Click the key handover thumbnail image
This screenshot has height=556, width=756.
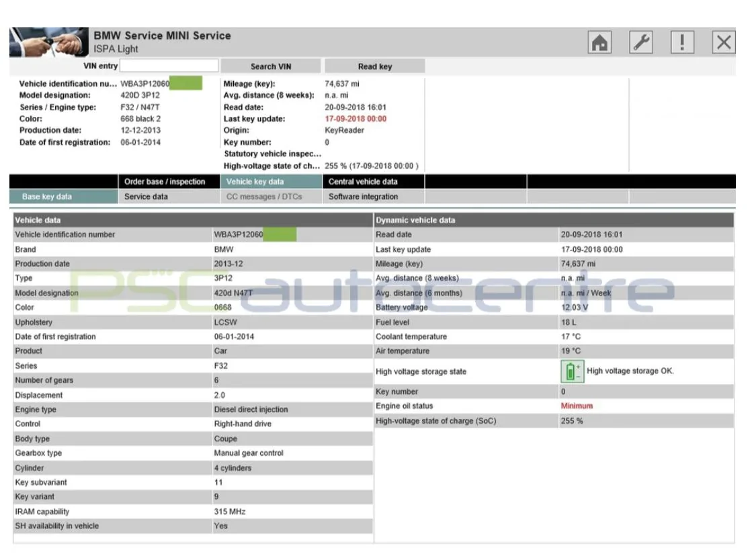pos(48,42)
